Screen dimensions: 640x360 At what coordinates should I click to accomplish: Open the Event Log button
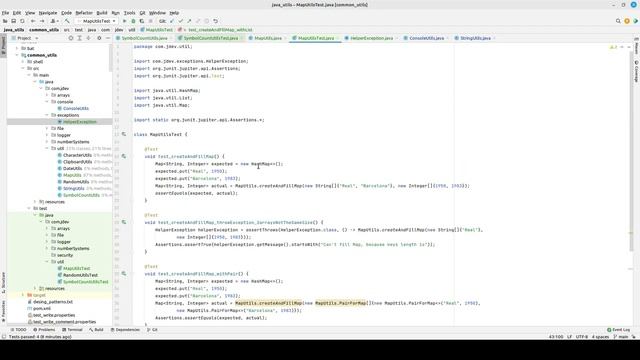point(618,330)
